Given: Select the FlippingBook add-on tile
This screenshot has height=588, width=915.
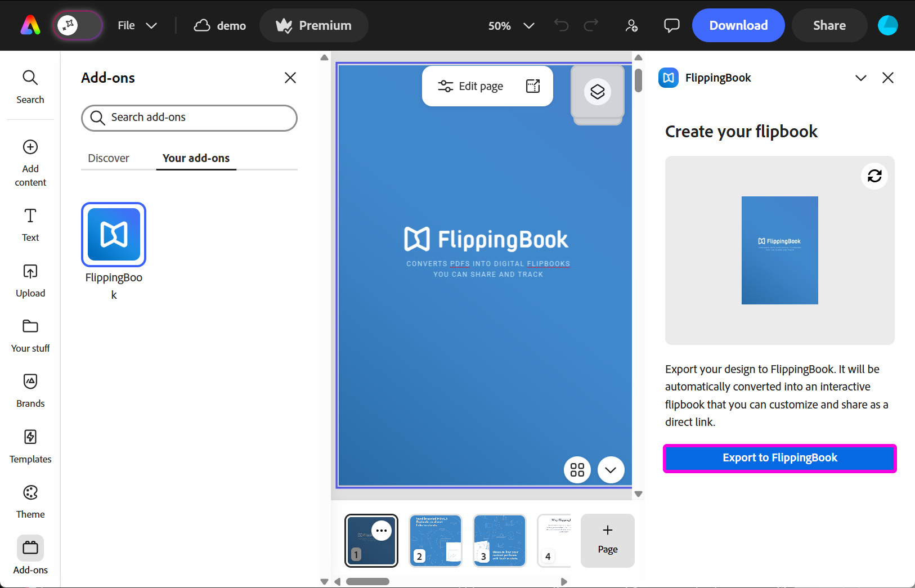Looking at the screenshot, I should (x=114, y=235).
